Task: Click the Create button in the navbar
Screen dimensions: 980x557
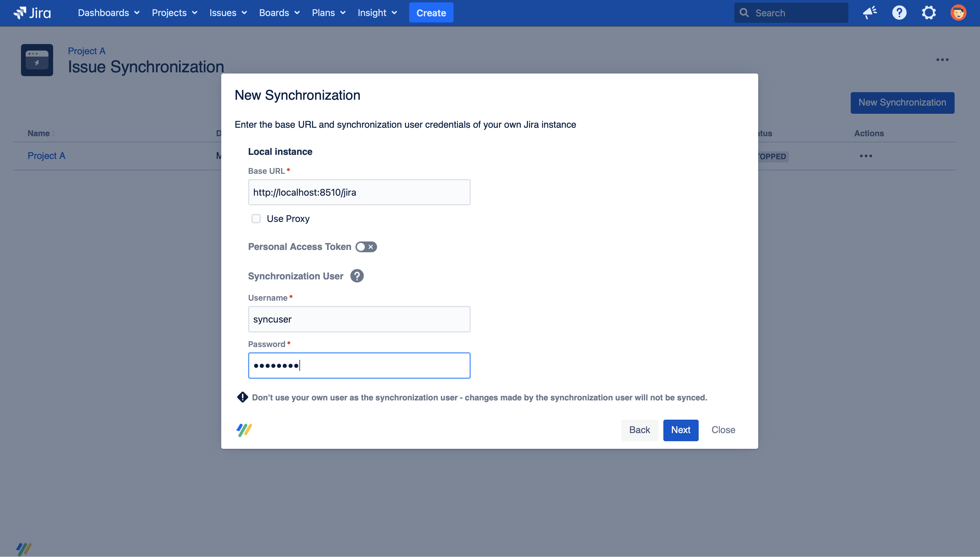Action: click(431, 12)
